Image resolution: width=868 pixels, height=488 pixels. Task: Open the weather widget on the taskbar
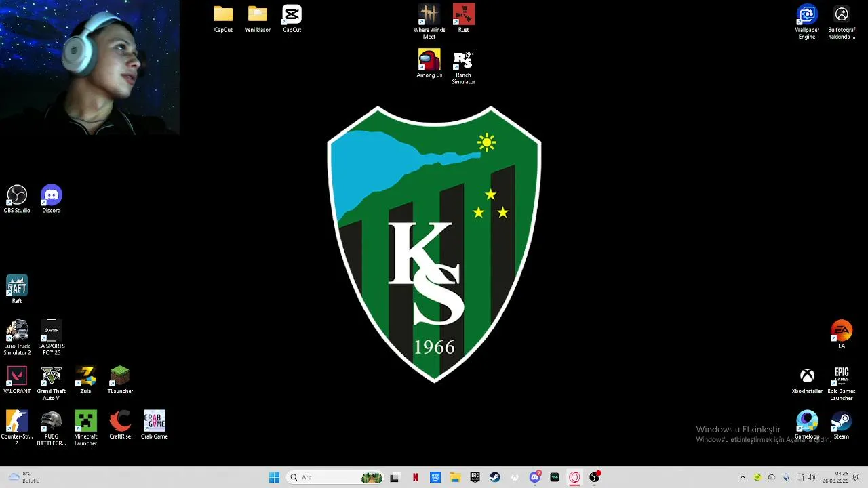[x=24, y=477]
